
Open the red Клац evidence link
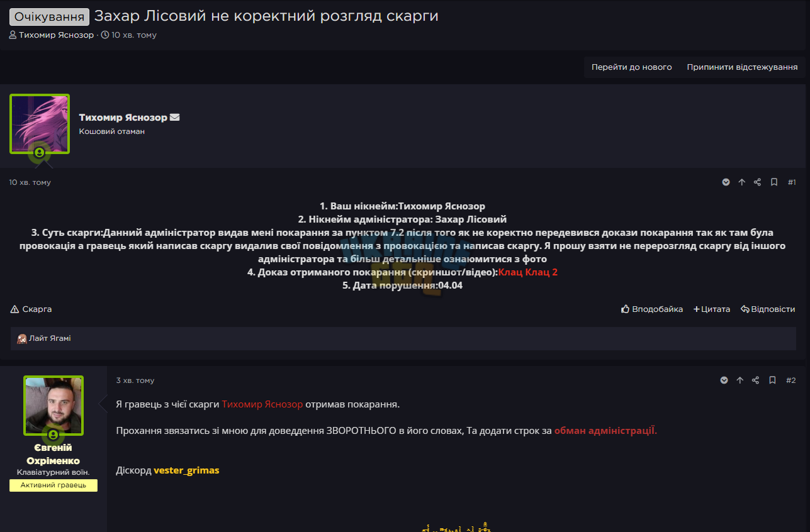pyautogui.click(x=510, y=272)
